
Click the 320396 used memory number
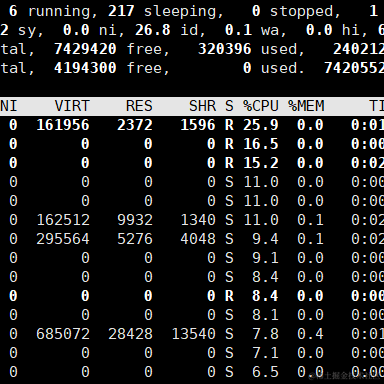[x=225, y=49]
